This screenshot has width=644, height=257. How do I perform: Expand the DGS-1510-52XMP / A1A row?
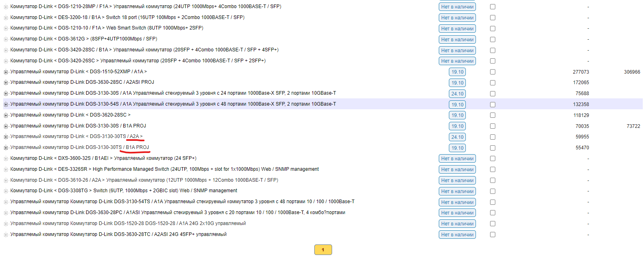pyautogui.click(x=6, y=72)
